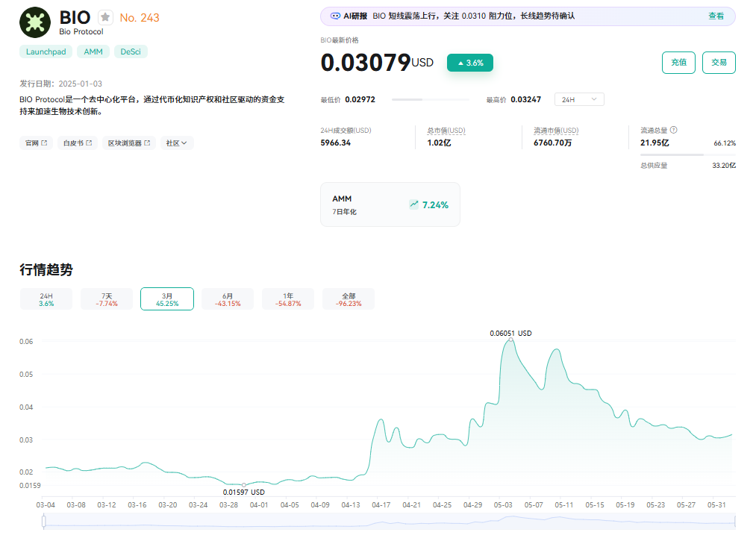
Task: Click the 05-03 date on chart axis
Action: [x=503, y=505]
